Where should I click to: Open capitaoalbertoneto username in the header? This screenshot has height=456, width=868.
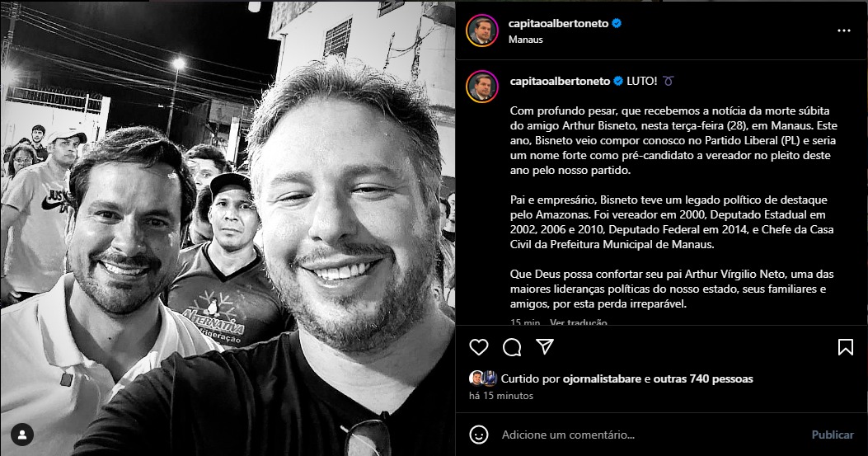point(558,23)
